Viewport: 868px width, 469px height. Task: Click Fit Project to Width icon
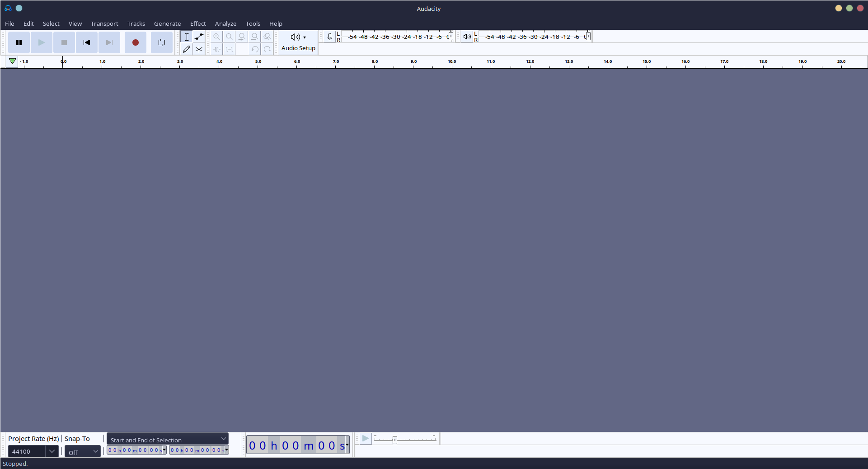coord(255,37)
